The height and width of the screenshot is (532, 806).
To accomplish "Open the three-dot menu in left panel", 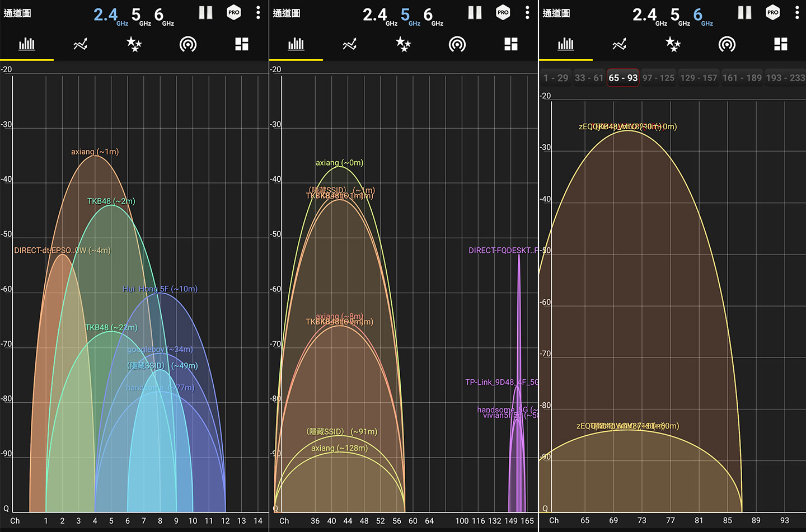I will [258, 13].
